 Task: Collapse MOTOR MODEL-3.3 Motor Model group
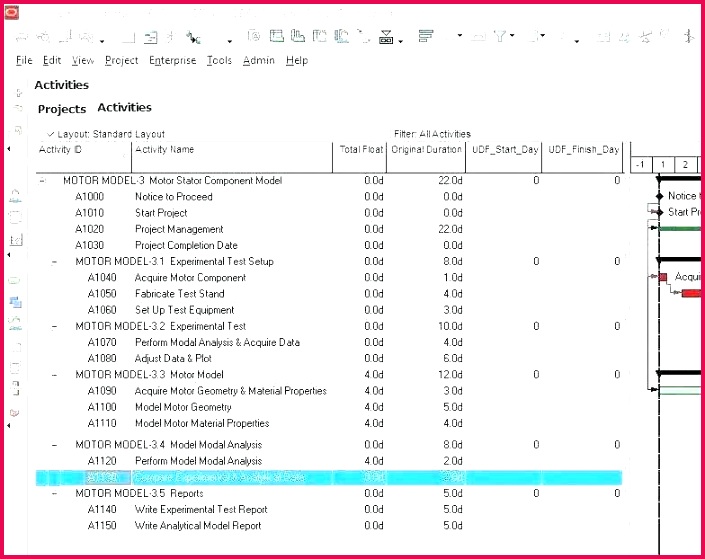pyautogui.click(x=54, y=375)
